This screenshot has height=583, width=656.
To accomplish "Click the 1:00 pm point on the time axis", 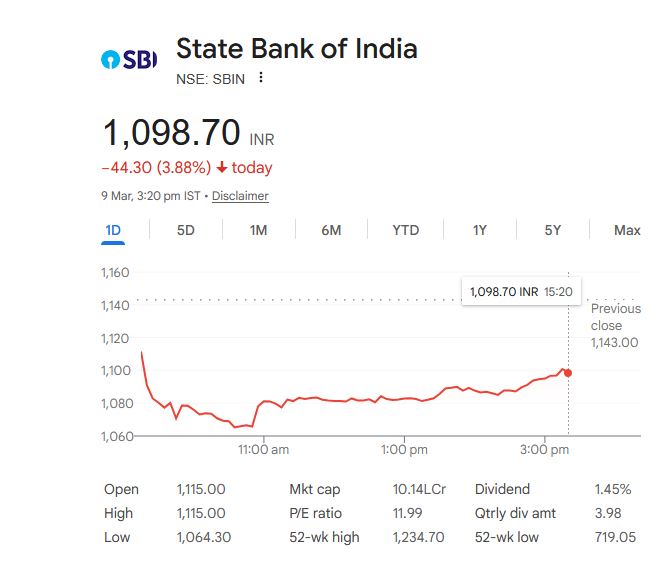I will (x=405, y=451).
